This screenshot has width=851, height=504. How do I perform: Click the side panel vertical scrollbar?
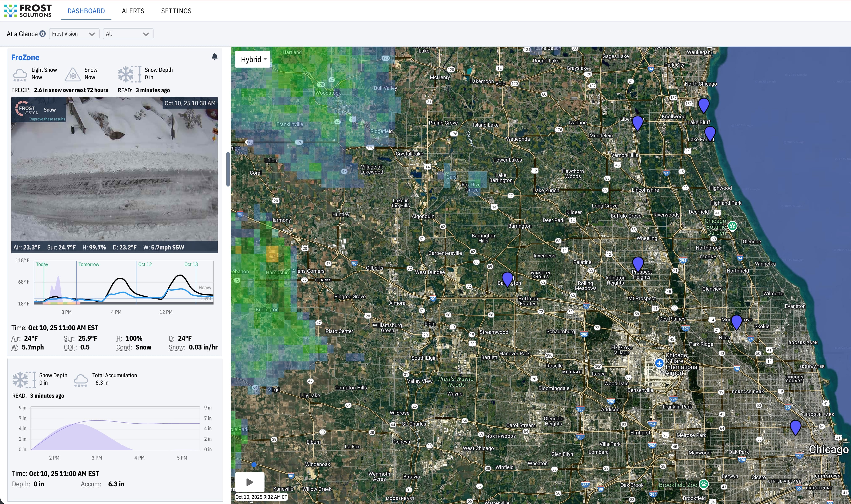tap(228, 169)
